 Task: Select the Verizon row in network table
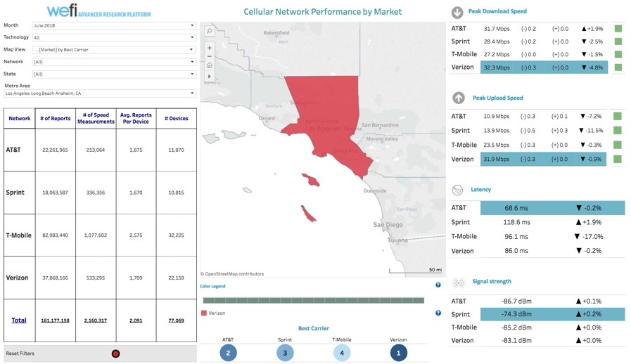tap(100, 278)
